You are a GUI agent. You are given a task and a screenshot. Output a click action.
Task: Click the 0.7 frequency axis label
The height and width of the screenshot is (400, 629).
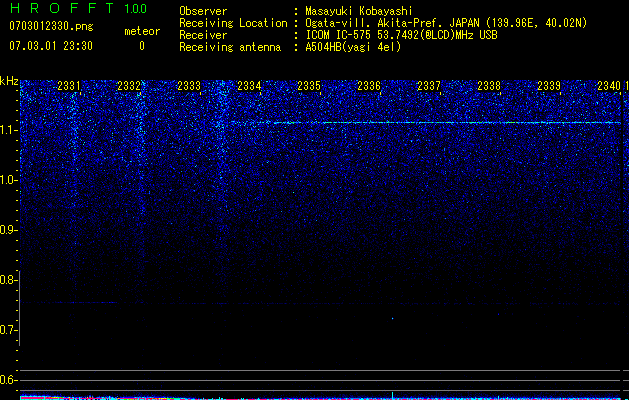[x=8, y=330]
